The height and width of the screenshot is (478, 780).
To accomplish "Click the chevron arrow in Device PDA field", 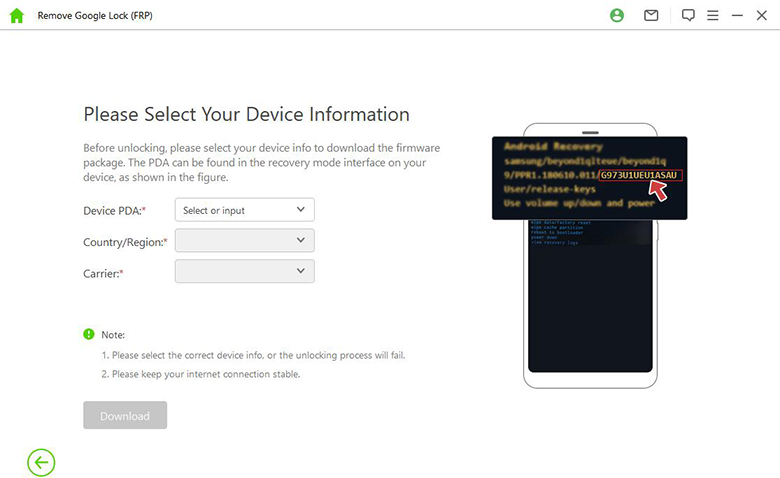I will [x=301, y=210].
